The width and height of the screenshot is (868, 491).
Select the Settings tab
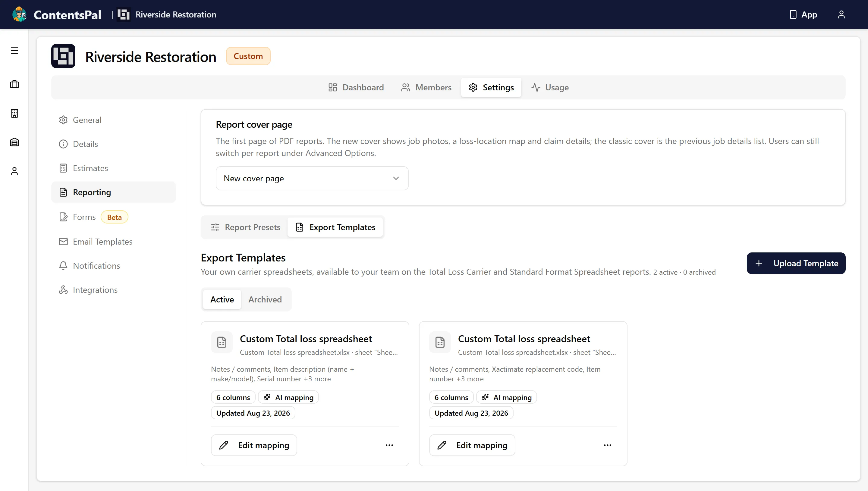(491, 87)
